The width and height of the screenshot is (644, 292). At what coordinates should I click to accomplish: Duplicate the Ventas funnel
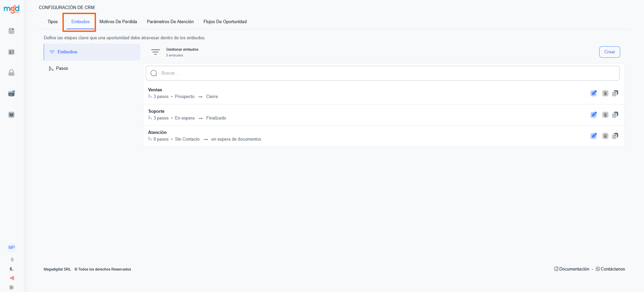pos(615,93)
